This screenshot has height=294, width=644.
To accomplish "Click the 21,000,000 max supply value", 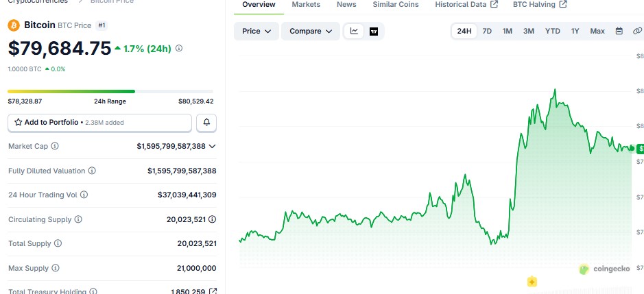I will pos(197,268).
